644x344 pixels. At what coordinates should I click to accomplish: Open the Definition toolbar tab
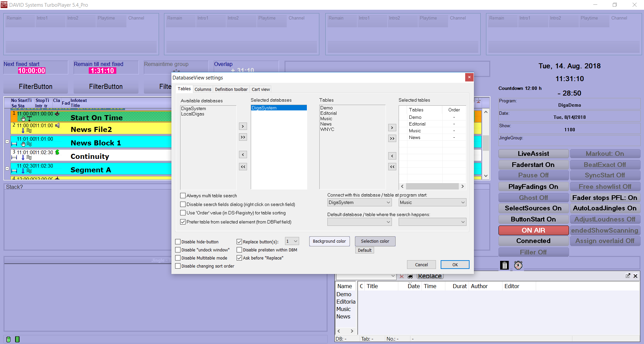(231, 89)
